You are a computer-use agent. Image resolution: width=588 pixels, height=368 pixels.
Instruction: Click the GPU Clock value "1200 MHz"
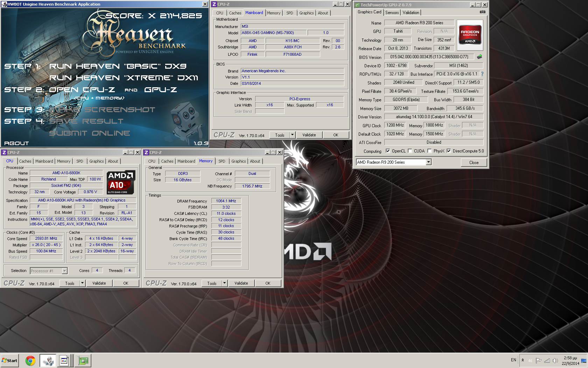coord(395,125)
